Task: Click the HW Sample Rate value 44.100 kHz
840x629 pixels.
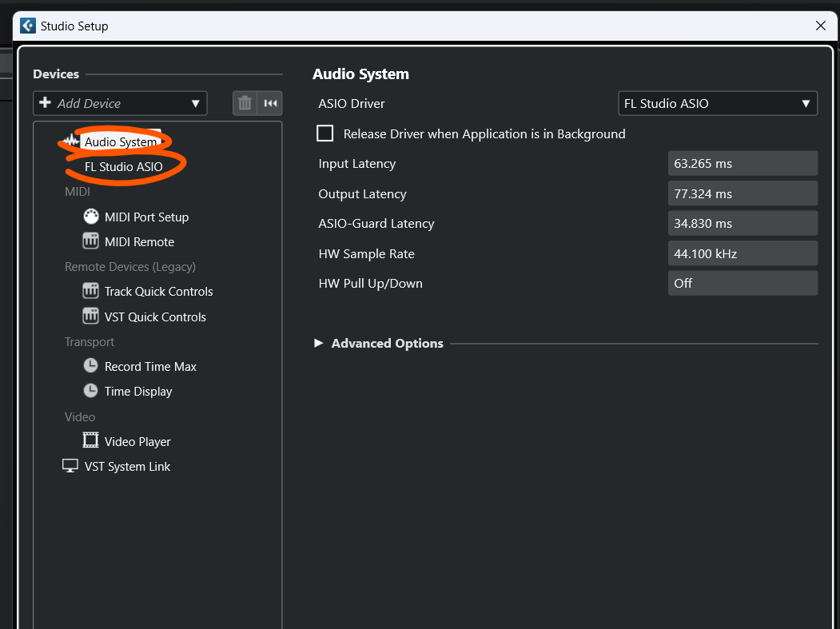Action: point(742,253)
